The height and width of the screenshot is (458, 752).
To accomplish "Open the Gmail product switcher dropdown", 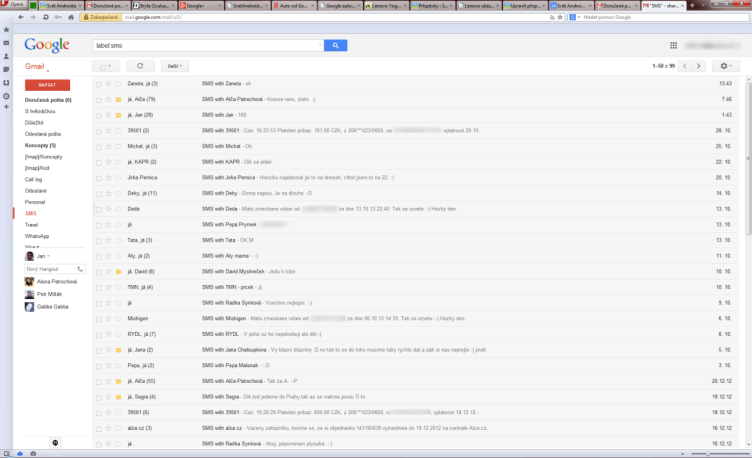I will coord(37,67).
